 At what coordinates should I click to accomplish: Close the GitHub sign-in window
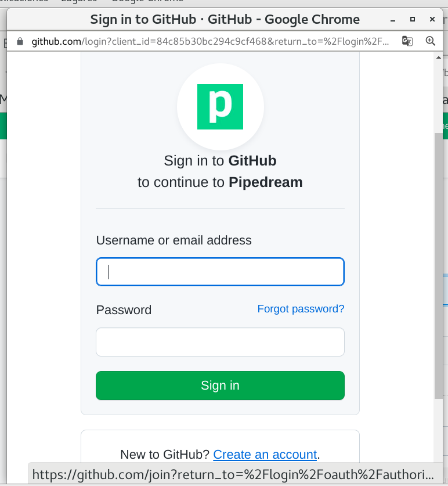coord(432,20)
